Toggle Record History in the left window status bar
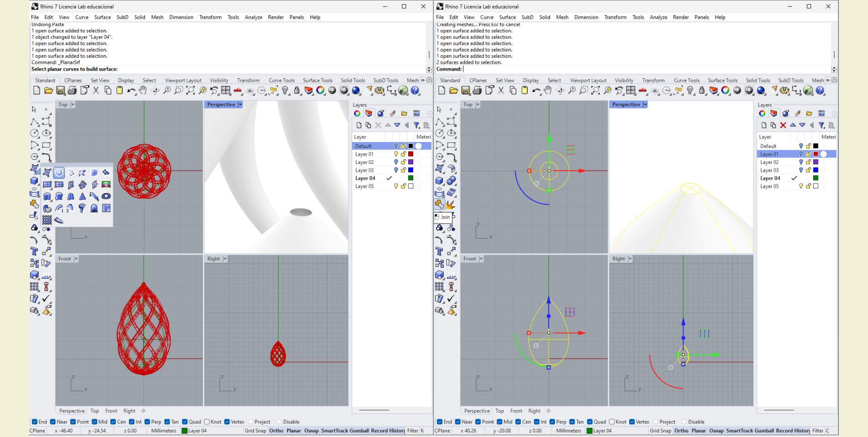 388,431
